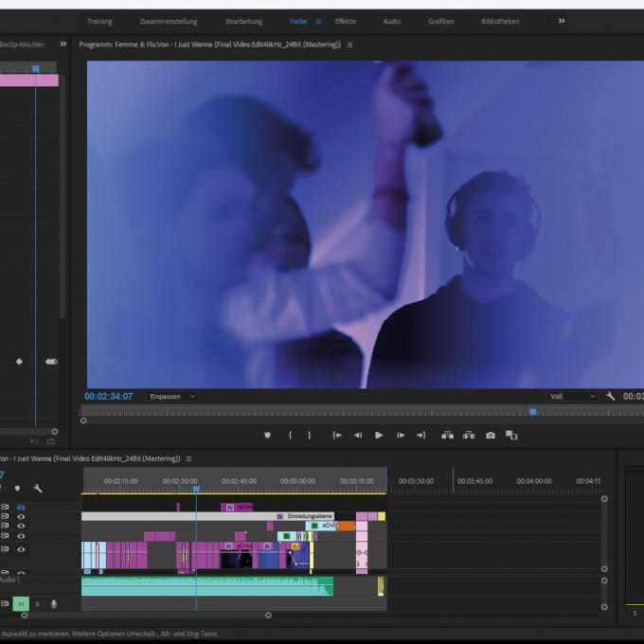This screenshot has height=644, width=644.
Task: Click the S button below the audio meter
Action: tap(635, 613)
